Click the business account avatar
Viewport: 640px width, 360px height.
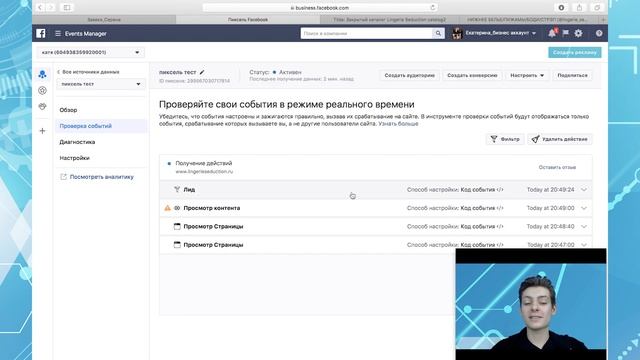[x=457, y=33]
